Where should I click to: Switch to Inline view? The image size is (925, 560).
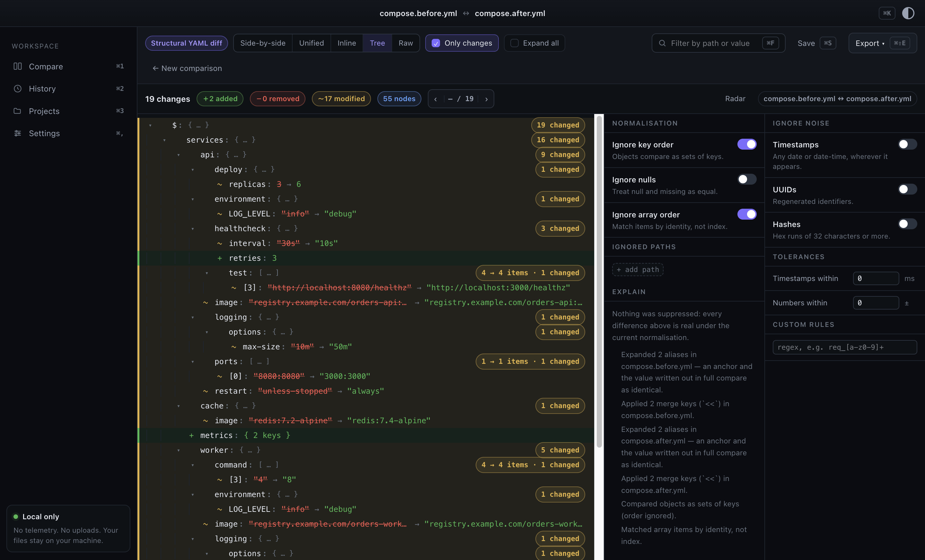347,43
